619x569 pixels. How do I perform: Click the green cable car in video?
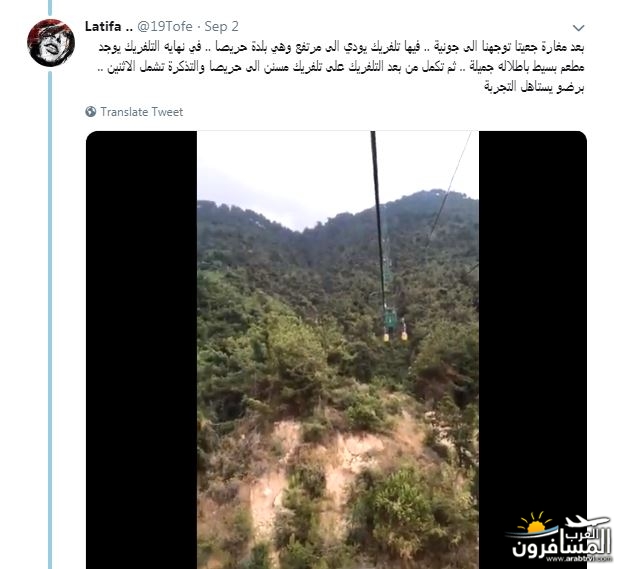click(390, 320)
